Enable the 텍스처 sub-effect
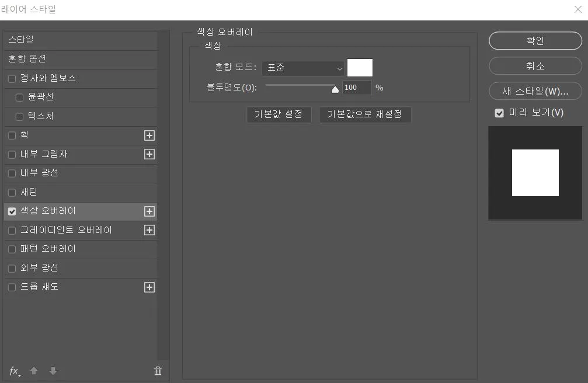The image size is (588, 383). coord(19,116)
